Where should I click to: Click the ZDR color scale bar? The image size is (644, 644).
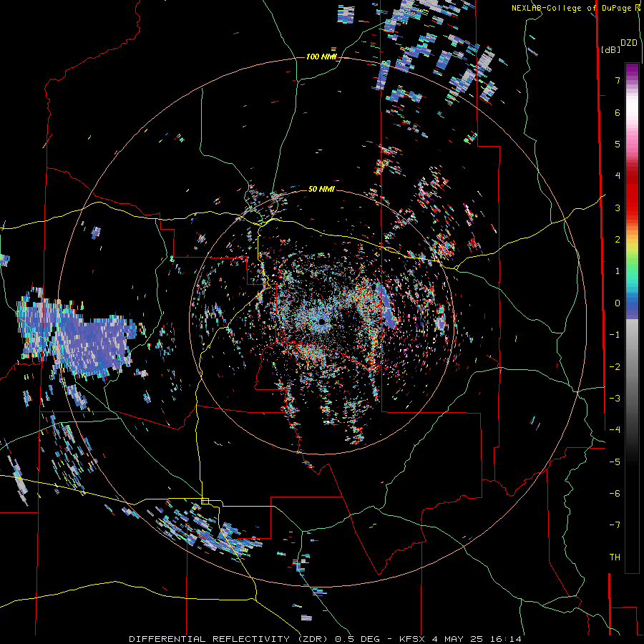coord(632,318)
